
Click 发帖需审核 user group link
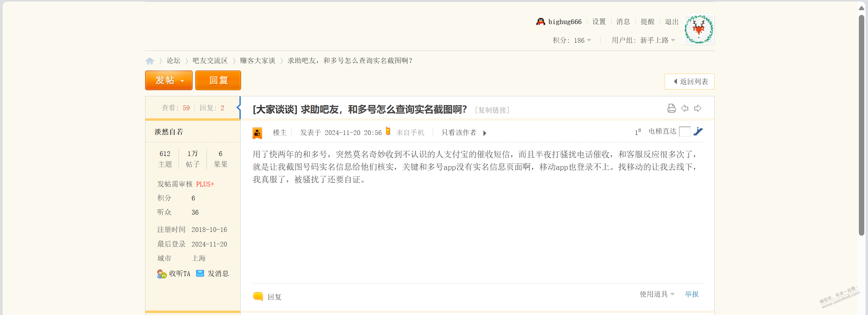175,184
